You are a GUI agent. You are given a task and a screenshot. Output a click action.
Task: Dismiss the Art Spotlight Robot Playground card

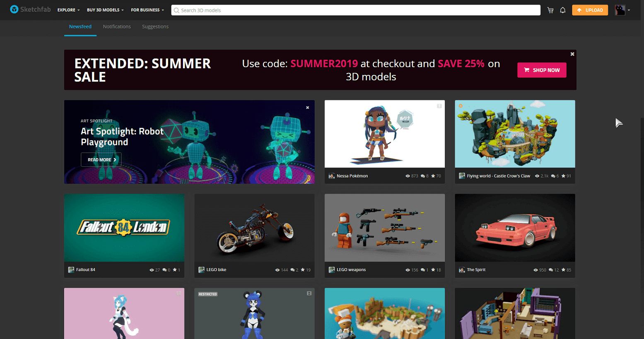coord(308,108)
